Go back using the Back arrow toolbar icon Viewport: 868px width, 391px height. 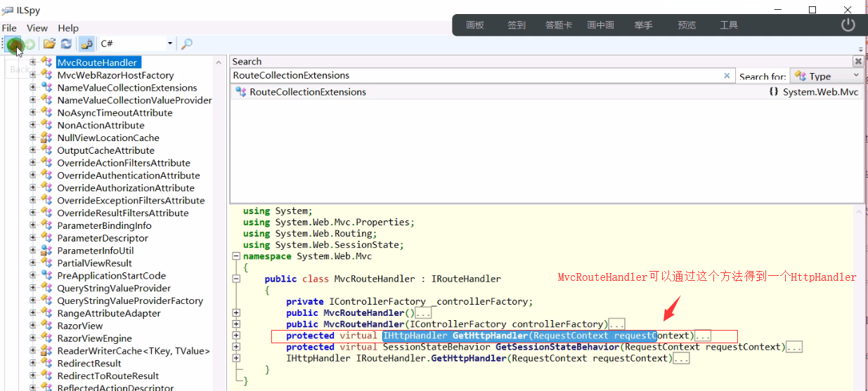click(x=13, y=44)
